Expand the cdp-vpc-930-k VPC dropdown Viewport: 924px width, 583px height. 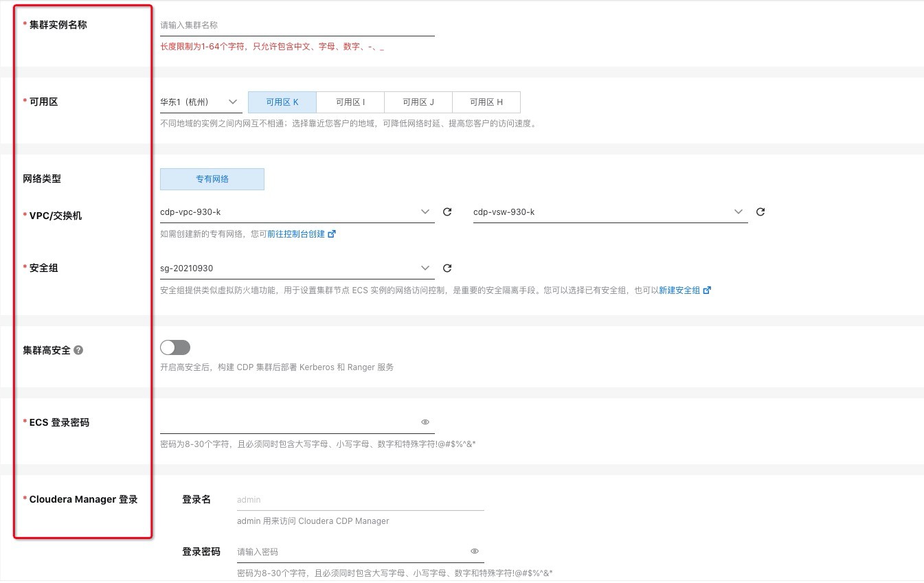pos(297,212)
